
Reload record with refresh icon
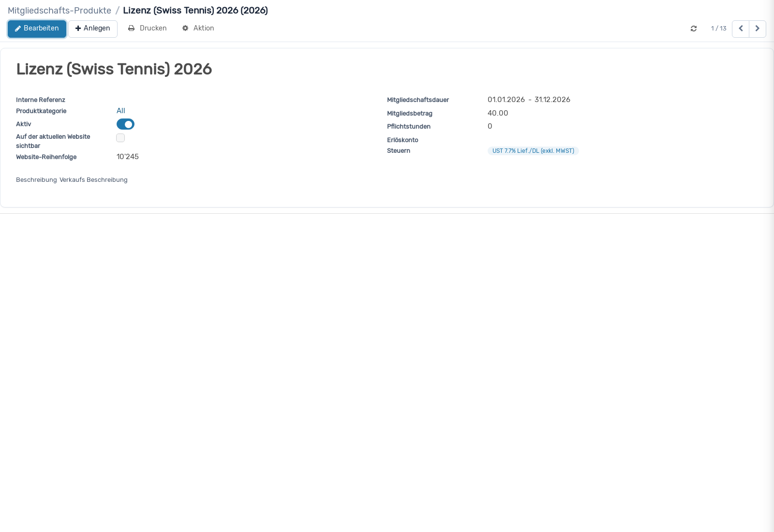tap(694, 29)
